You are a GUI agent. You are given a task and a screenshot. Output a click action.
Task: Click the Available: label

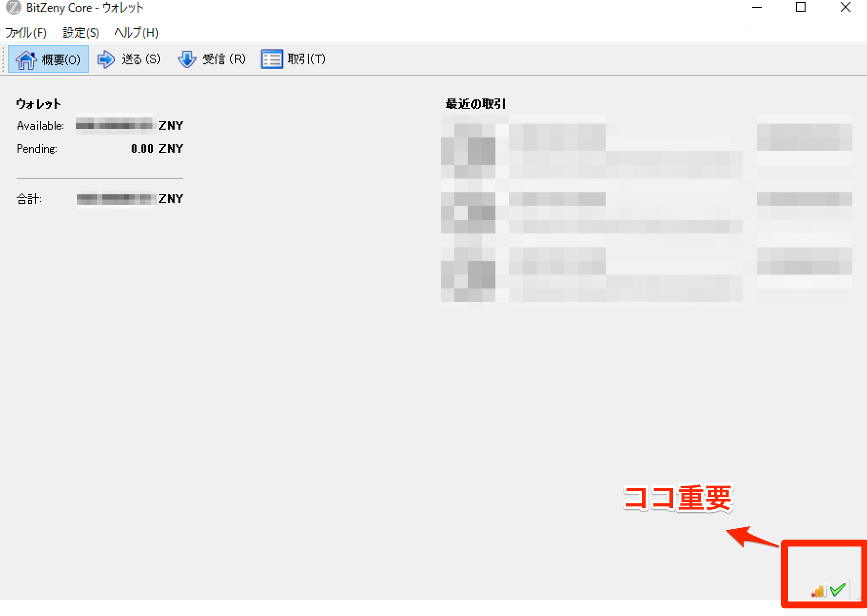(40, 126)
